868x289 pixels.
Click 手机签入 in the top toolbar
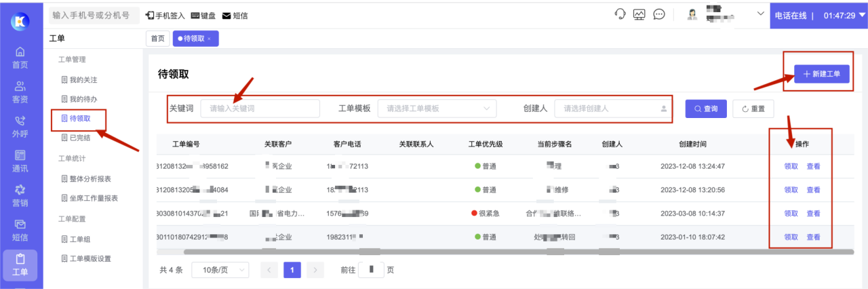[x=165, y=16]
